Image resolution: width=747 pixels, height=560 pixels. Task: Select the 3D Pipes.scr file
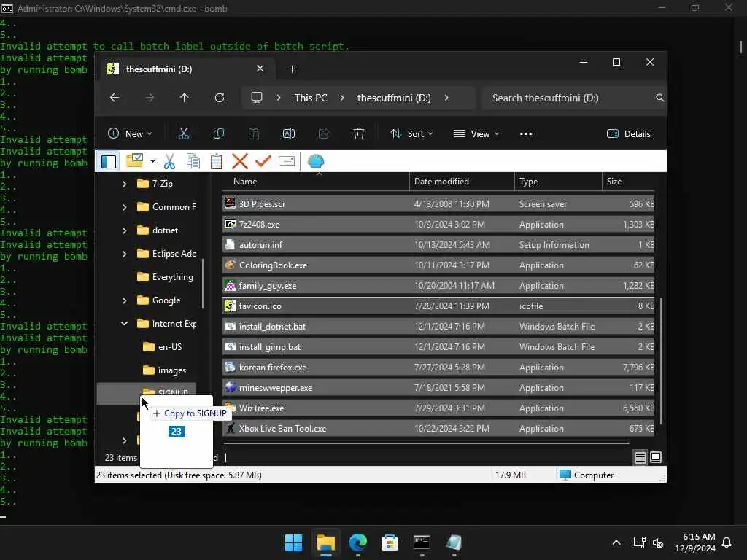coord(438,204)
